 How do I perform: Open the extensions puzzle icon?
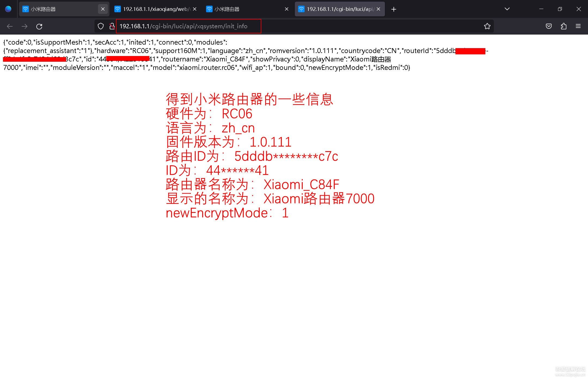point(563,26)
